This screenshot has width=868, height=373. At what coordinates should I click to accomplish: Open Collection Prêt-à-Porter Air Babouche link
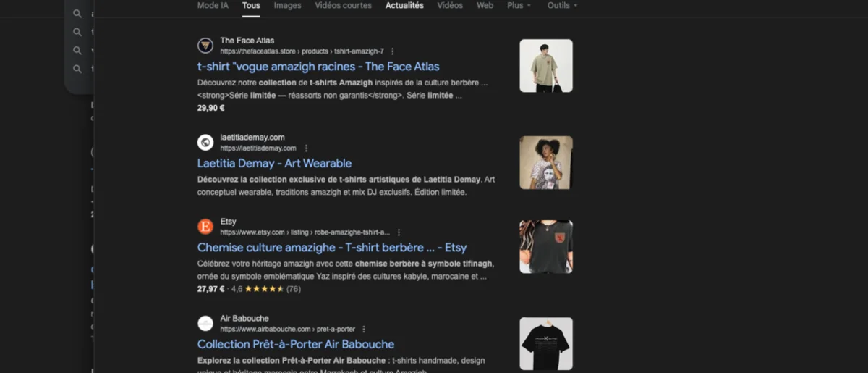click(x=296, y=345)
